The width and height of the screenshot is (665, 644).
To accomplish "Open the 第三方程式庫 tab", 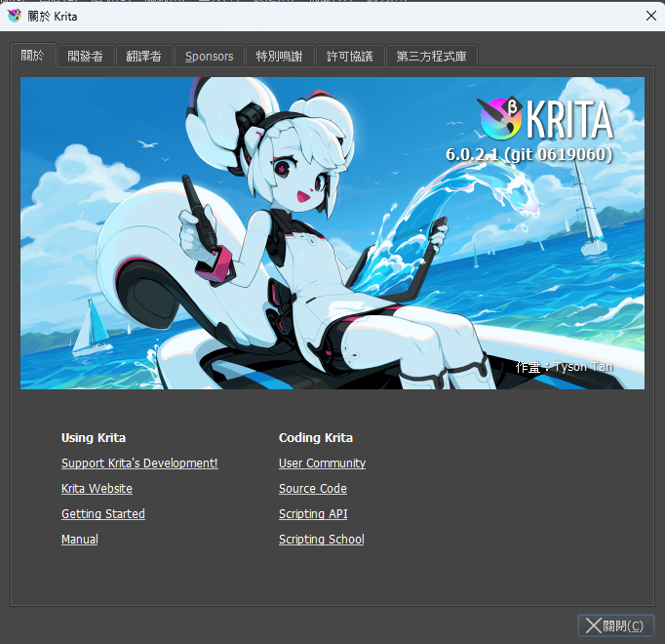I will pyautogui.click(x=432, y=56).
